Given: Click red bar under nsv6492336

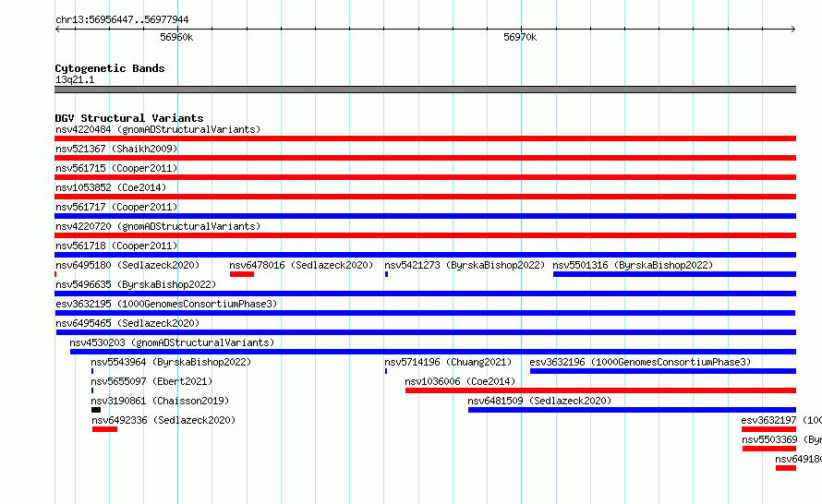Looking at the screenshot, I should [x=105, y=429].
